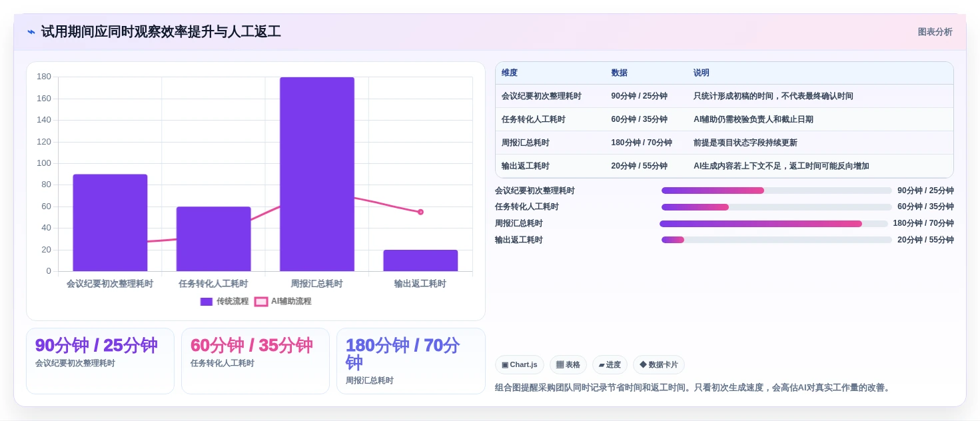Click the lightning bolt icon beside the title
980x421 pixels.
click(x=31, y=32)
